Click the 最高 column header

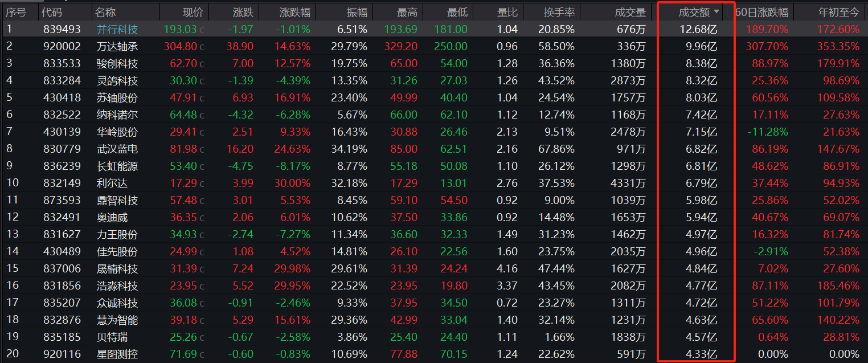coord(407,12)
